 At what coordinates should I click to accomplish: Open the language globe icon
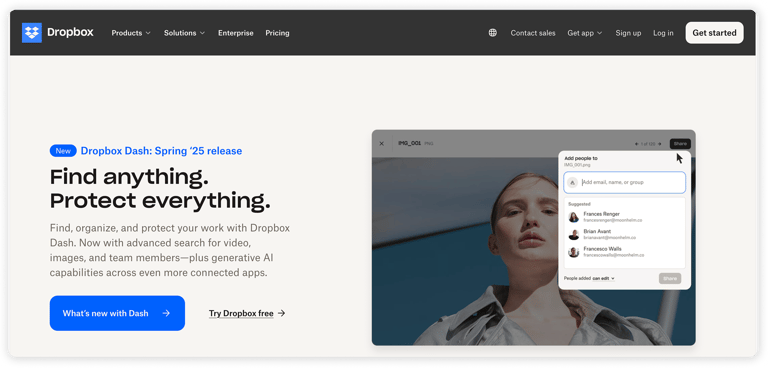point(493,33)
